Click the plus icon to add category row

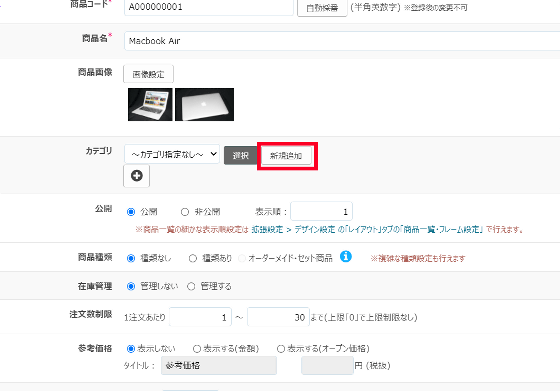(136, 176)
